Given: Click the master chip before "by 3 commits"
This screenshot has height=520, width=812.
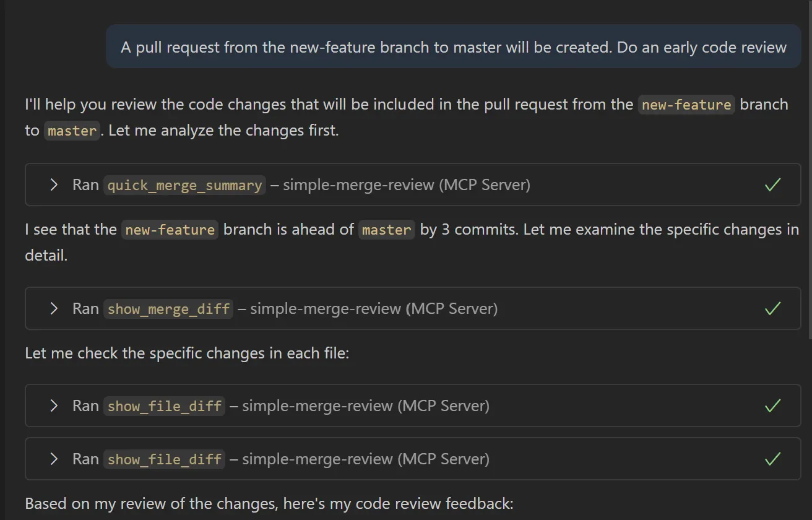Looking at the screenshot, I should click(x=386, y=230).
